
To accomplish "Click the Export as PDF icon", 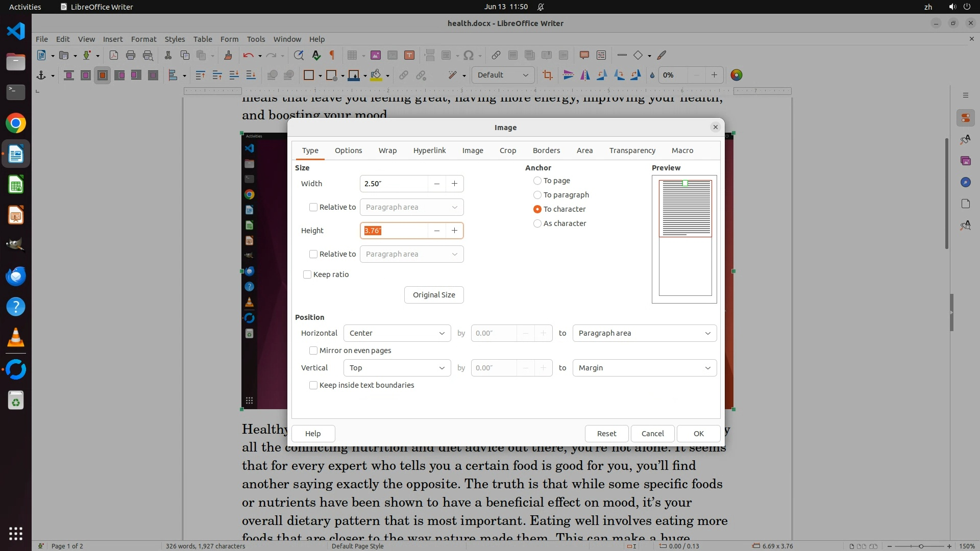I will (113, 55).
